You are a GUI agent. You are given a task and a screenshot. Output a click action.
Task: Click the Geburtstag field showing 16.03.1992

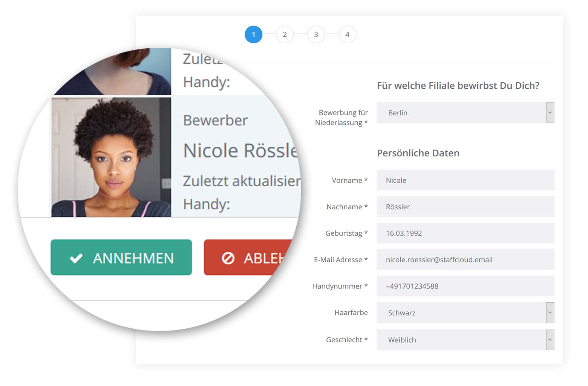click(x=465, y=233)
